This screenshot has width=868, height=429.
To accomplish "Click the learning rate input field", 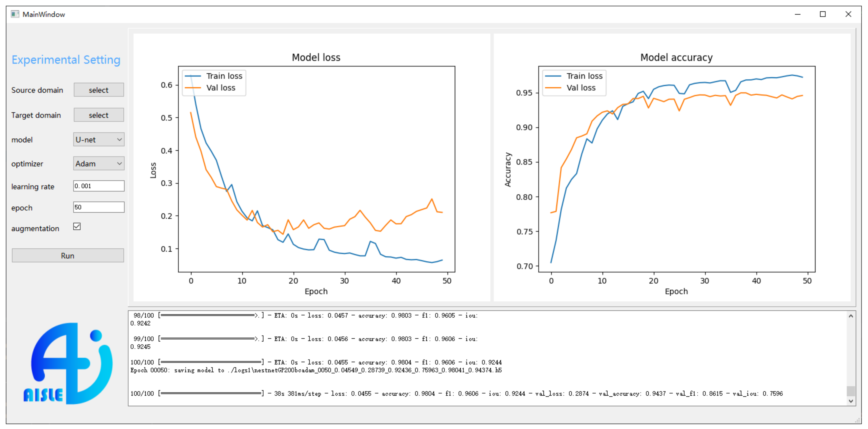I will point(99,186).
